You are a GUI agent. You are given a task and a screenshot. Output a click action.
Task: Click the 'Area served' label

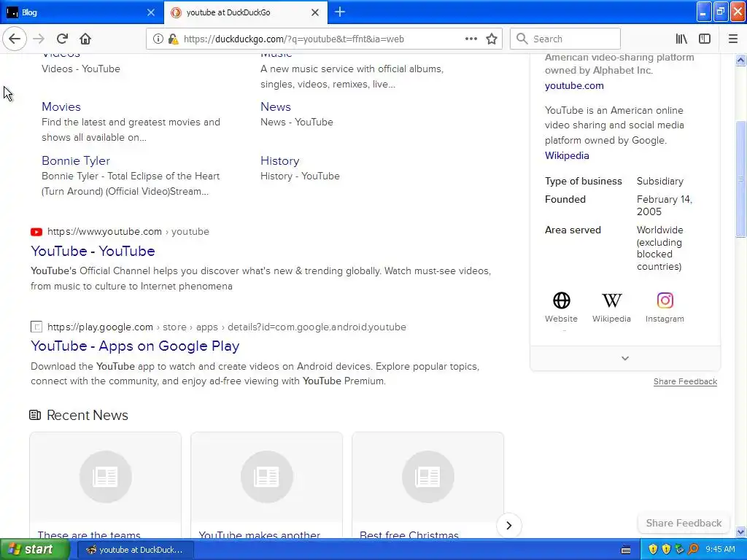(x=573, y=230)
